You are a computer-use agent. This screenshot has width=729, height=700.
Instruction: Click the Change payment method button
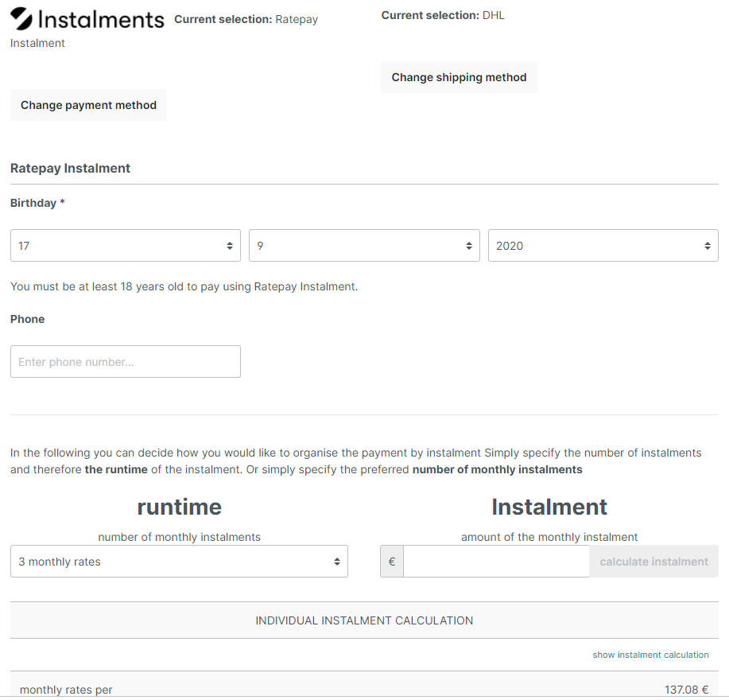pyautogui.click(x=88, y=105)
